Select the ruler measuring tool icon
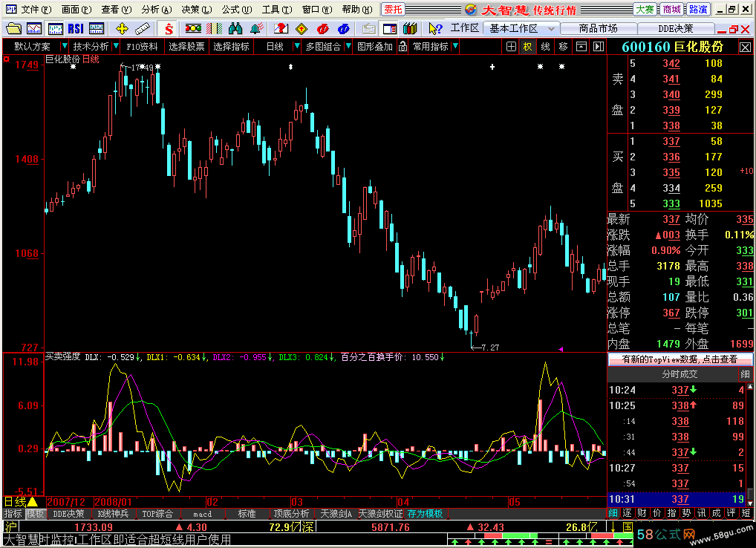The image size is (756, 548). pyautogui.click(x=143, y=28)
